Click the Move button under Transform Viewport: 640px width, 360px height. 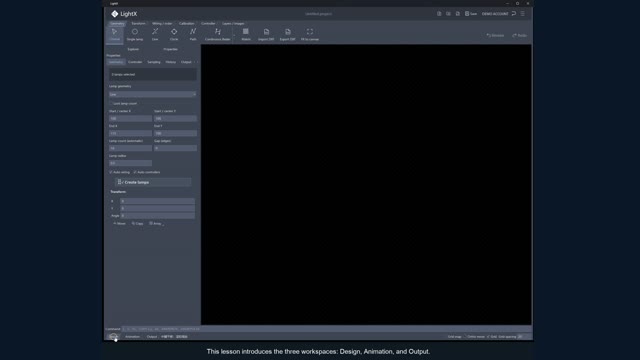[119, 224]
